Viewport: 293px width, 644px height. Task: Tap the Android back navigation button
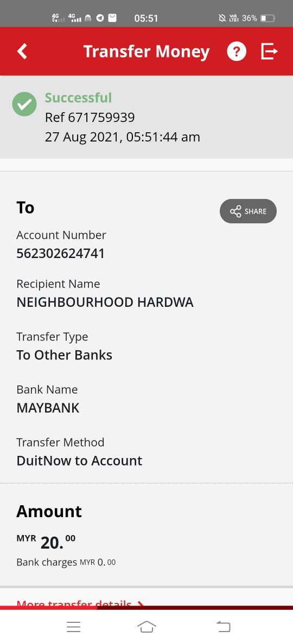(x=224, y=626)
